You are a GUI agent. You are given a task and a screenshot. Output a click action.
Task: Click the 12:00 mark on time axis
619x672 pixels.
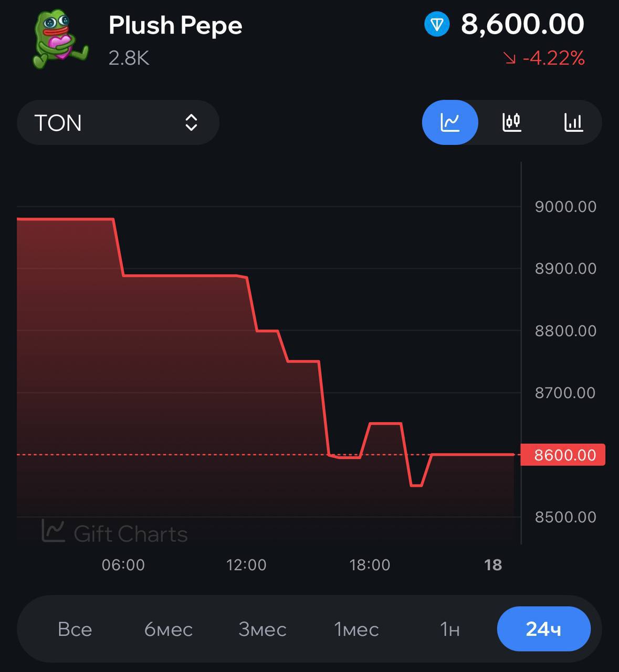pos(246,565)
